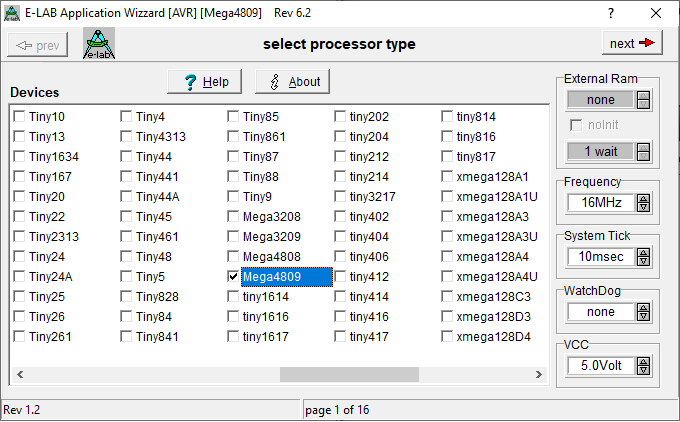Click the device list scrollbar thumb

350,374
